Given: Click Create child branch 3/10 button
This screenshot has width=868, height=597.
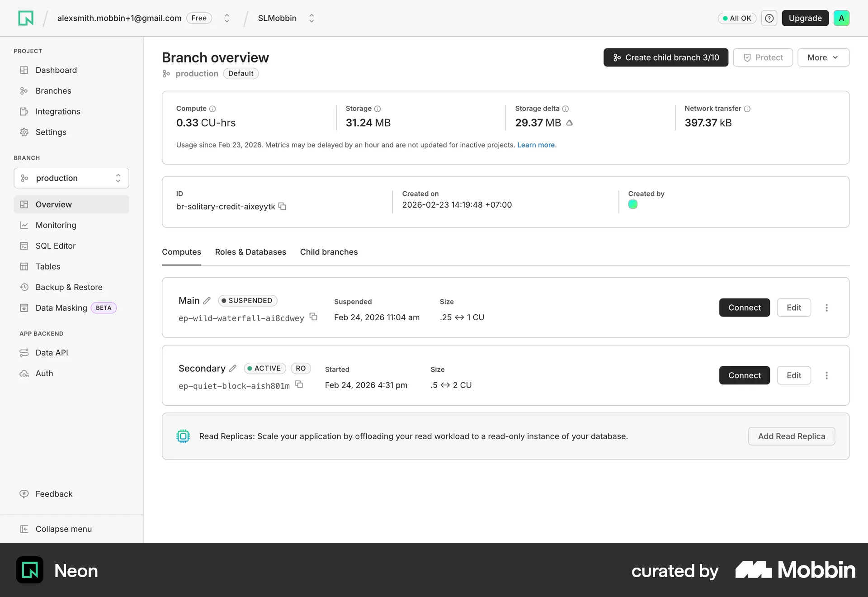Looking at the screenshot, I should [665, 57].
